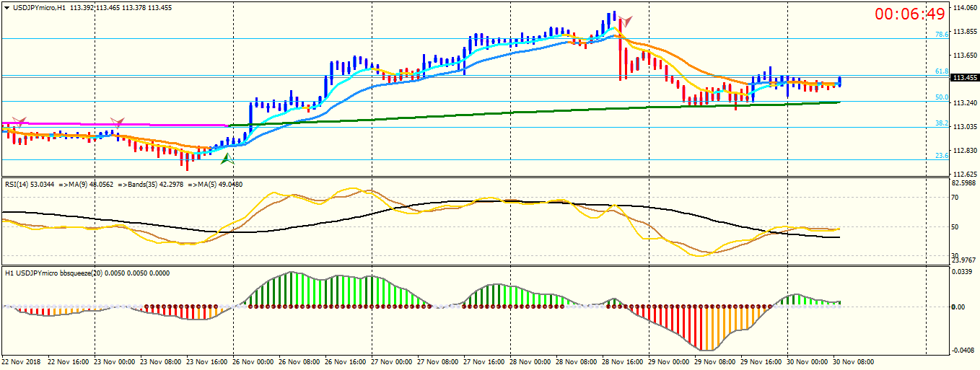980x370 pixels.
Task: Click the bbsqueeze(20) indicator label
Action: 89,273
